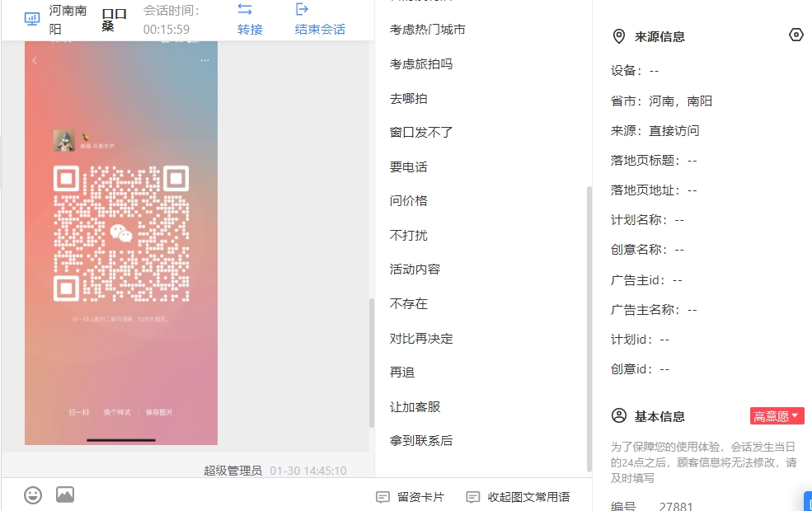Click the 来源: 直接访问 line

point(655,131)
